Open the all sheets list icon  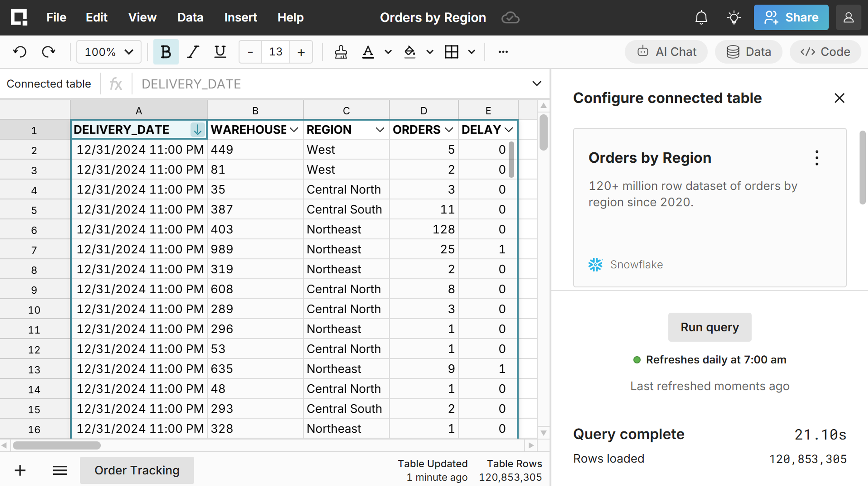[x=60, y=470]
